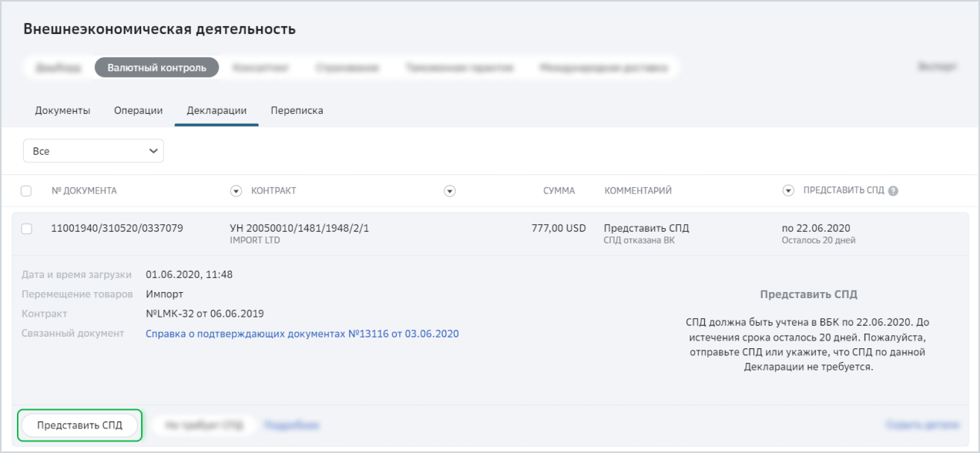Open the sort arrow before КОНТРАКТ header

coord(237,191)
